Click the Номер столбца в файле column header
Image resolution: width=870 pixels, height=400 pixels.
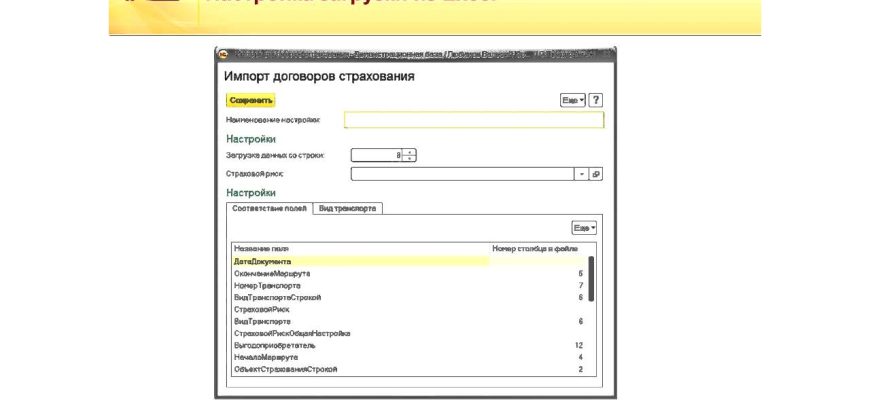(536, 248)
